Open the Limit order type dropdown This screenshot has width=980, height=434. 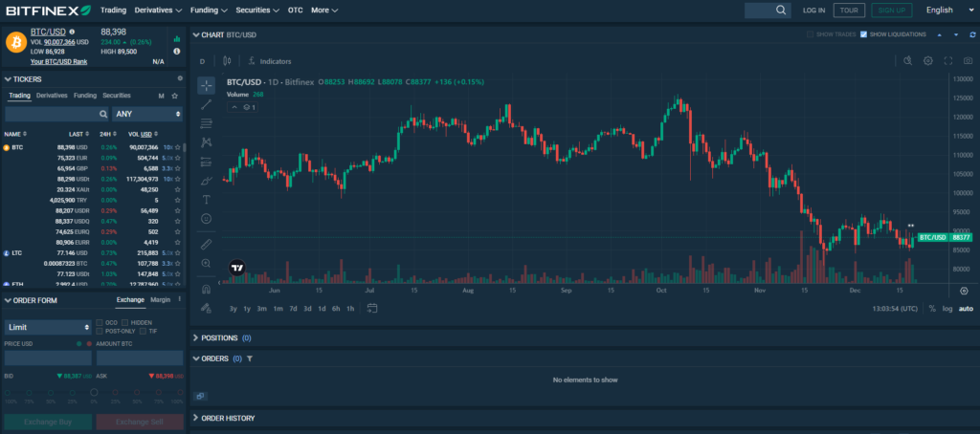pos(48,327)
